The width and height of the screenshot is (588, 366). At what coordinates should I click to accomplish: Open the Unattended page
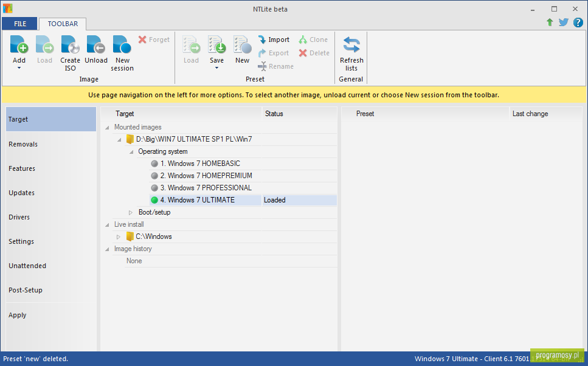[x=51, y=266]
